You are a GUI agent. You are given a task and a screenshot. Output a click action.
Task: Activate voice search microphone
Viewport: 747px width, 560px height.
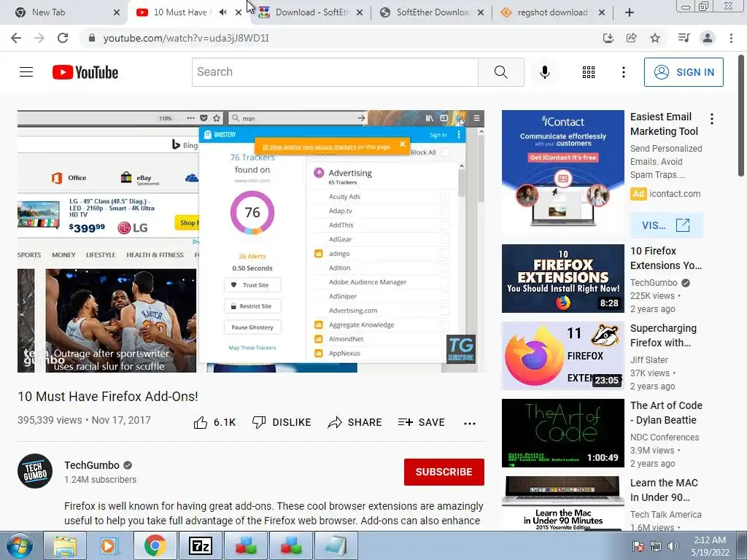point(544,72)
